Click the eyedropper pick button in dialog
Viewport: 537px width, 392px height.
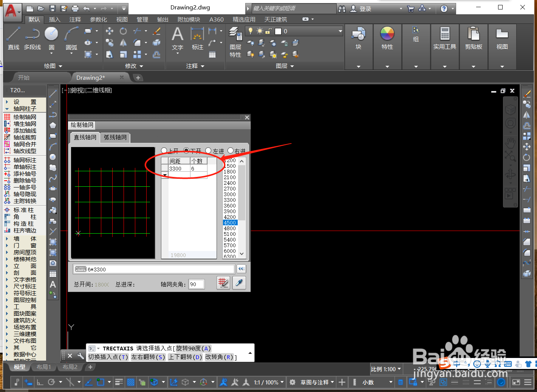tap(239, 283)
